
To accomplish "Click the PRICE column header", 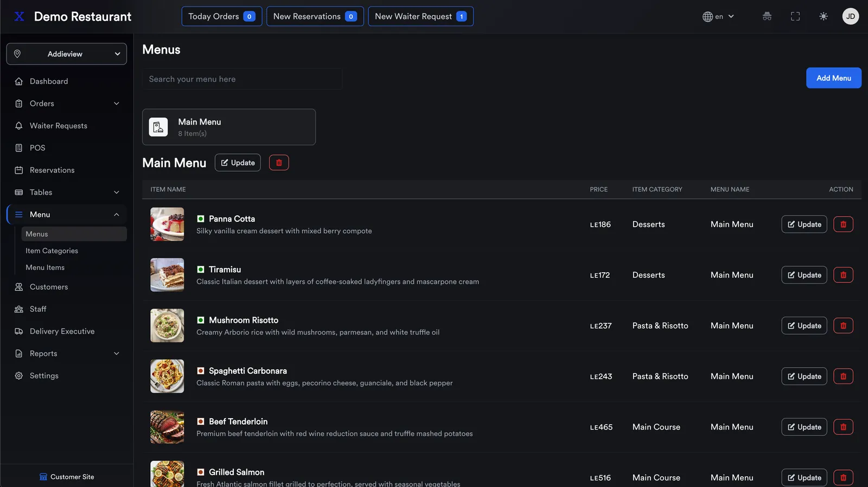I will click(599, 189).
